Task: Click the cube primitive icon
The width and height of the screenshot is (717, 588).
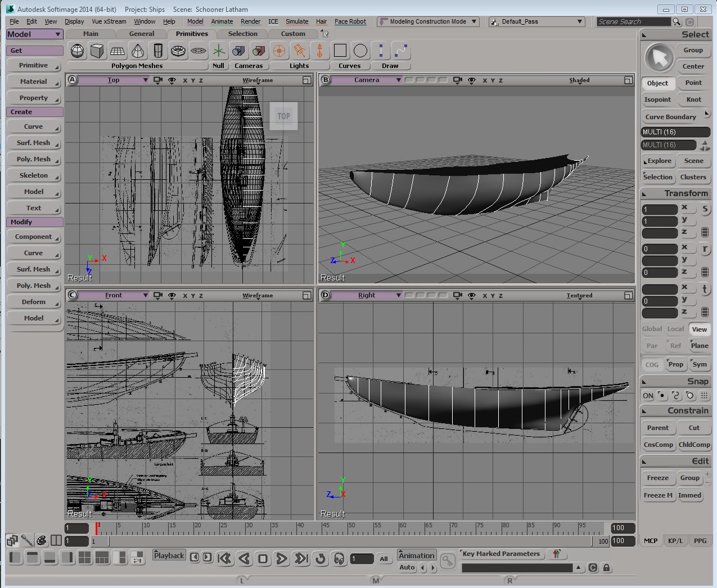Action: pos(97,51)
